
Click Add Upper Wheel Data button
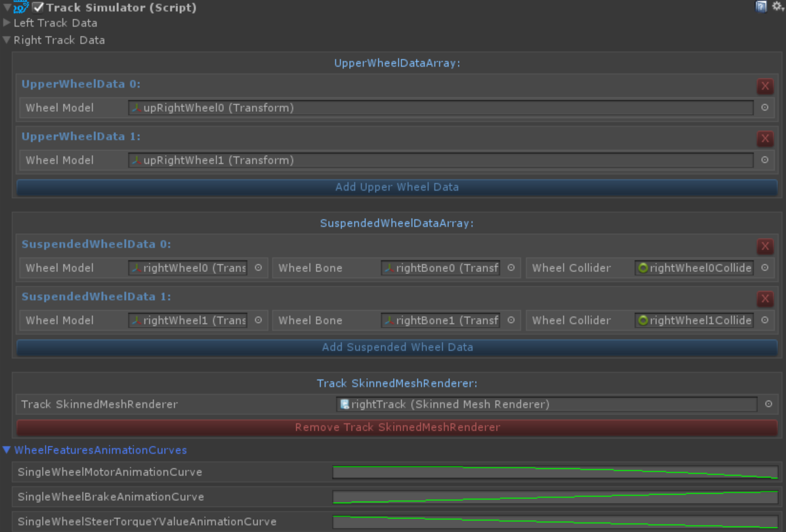pyautogui.click(x=397, y=188)
